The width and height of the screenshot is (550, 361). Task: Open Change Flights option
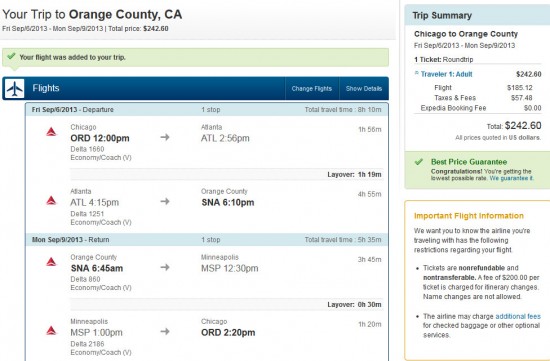point(311,88)
